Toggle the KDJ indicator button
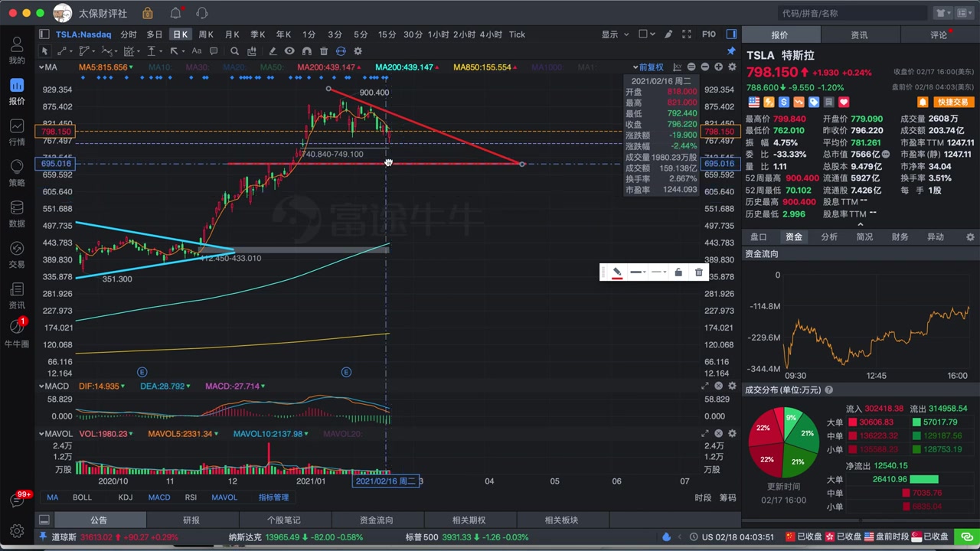The height and width of the screenshot is (551, 980). click(125, 497)
